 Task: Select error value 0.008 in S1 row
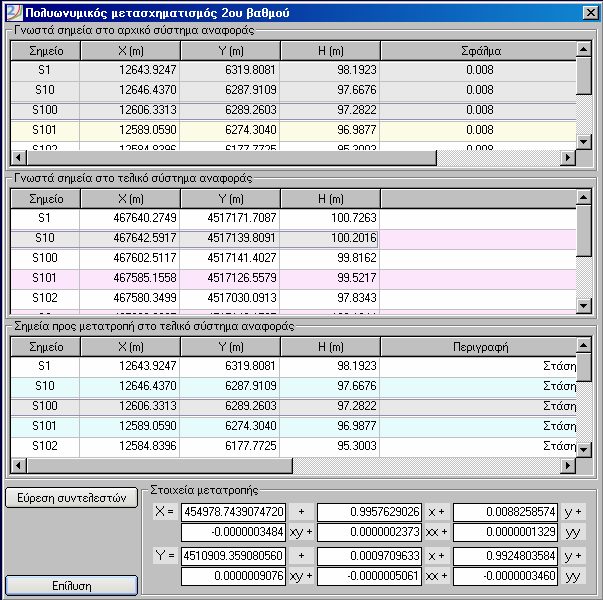pyautogui.click(x=479, y=70)
